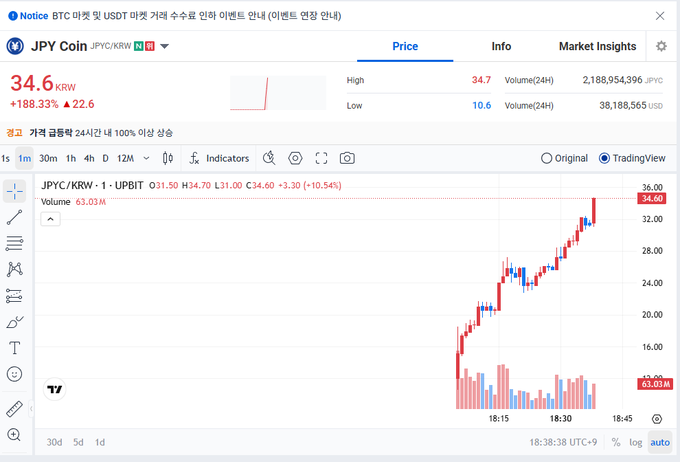Click the 34.60 current price label on axis
Image resolution: width=680 pixels, height=462 pixels.
652,198
